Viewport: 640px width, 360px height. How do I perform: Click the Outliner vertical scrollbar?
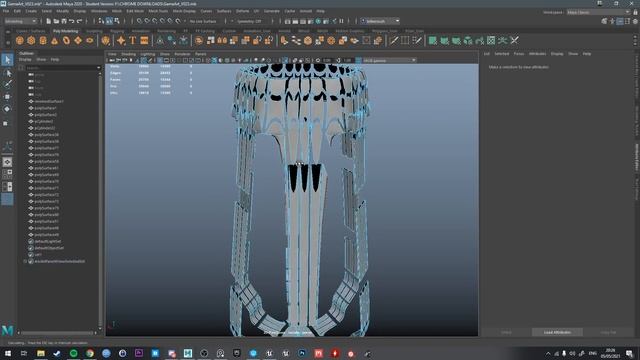(100, 200)
